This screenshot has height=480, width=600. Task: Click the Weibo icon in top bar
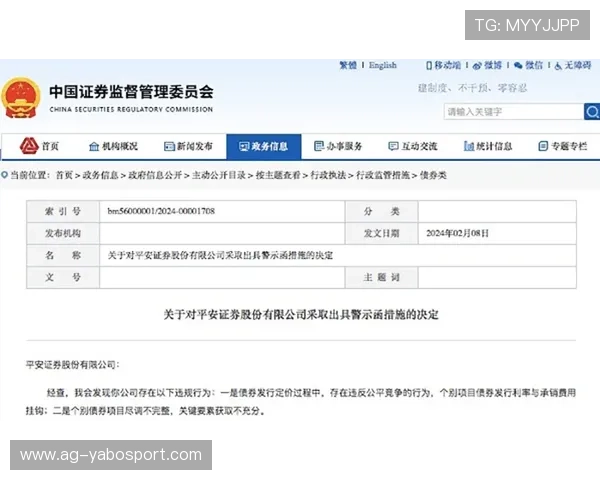tap(477, 66)
